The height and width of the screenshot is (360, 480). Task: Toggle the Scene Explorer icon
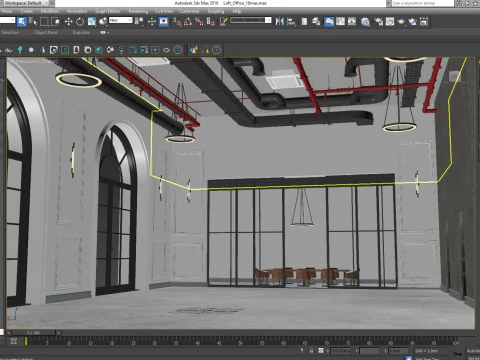(x=304, y=22)
